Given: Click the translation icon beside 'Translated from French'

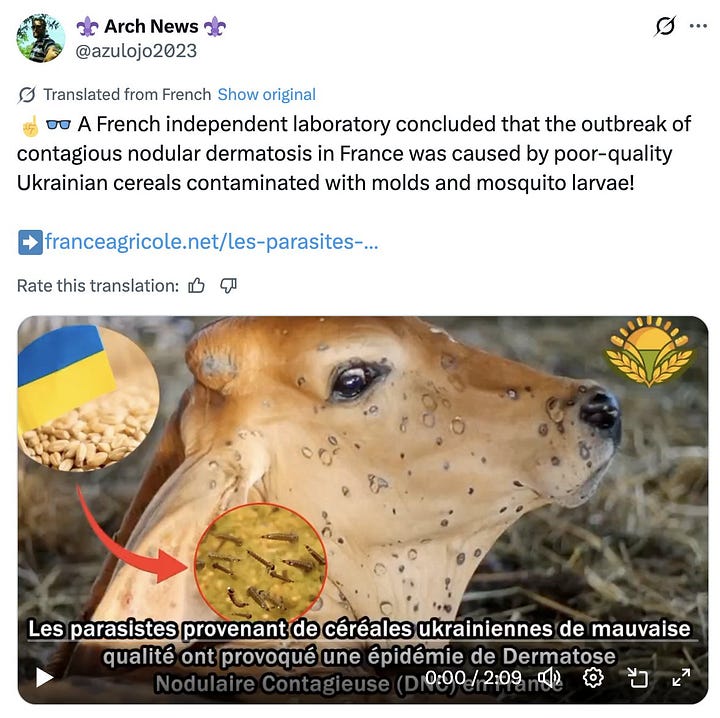Looking at the screenshot, I should (x=27, y=95).
